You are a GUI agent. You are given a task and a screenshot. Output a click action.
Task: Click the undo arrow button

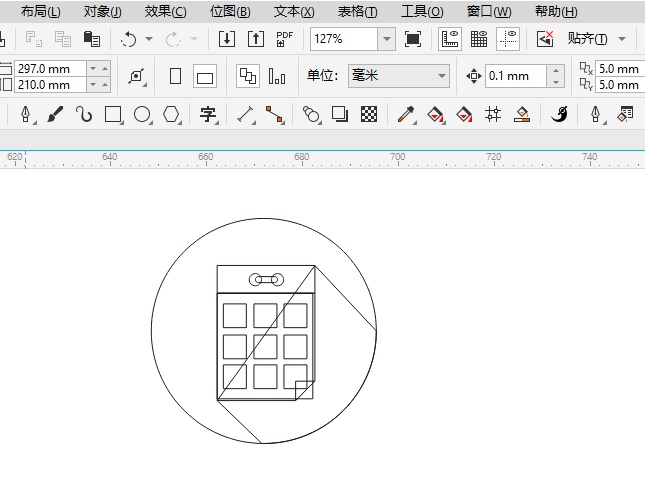tap(129, 39)
